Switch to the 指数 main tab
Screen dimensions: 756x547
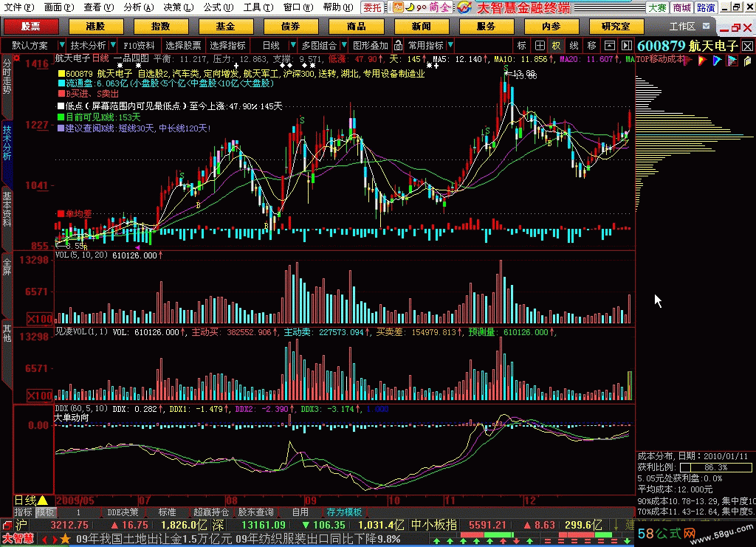[x=160, y=27]
